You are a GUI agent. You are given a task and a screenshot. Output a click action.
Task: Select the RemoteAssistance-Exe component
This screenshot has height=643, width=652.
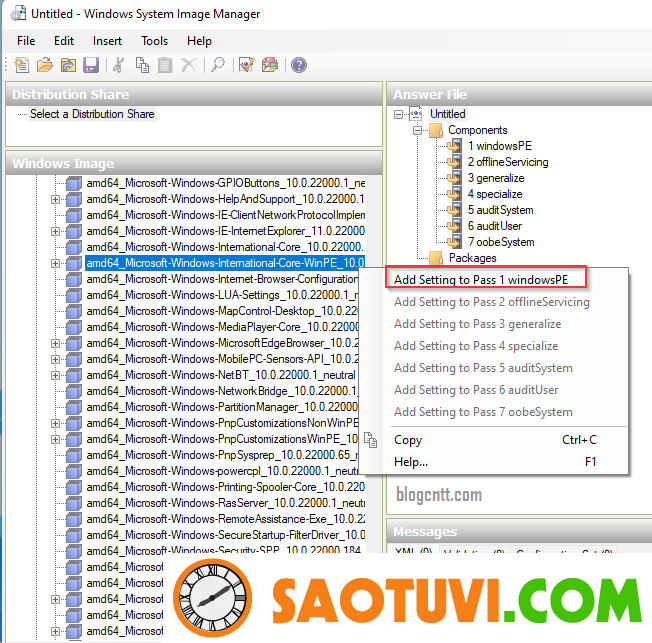225,519
